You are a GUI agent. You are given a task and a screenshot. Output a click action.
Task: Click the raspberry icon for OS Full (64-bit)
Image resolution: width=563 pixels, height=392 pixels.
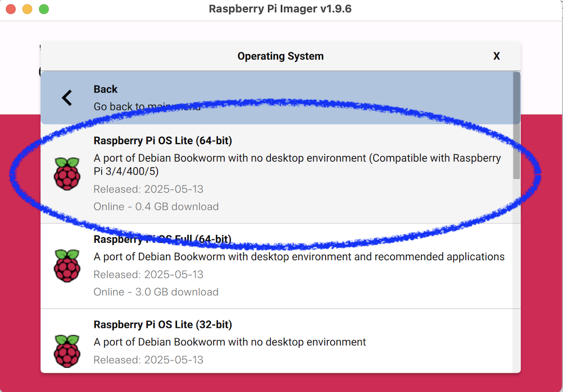tap(67, 266)
